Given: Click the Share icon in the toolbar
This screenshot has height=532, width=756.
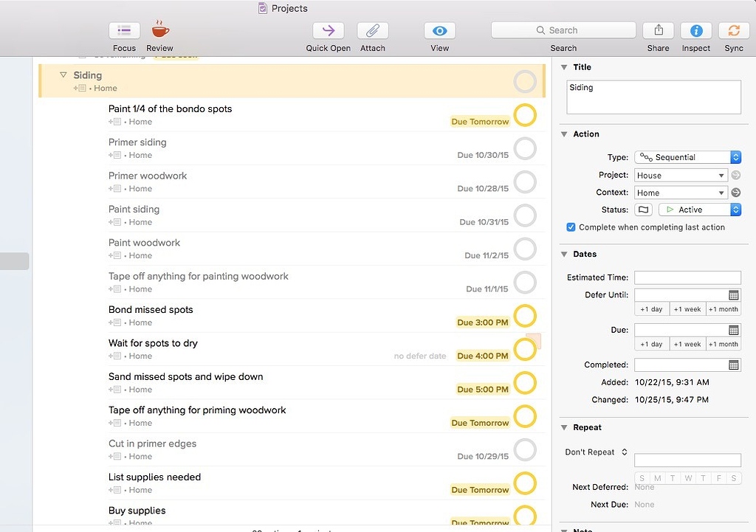Looking at the screenshot, I should (657, 31).
